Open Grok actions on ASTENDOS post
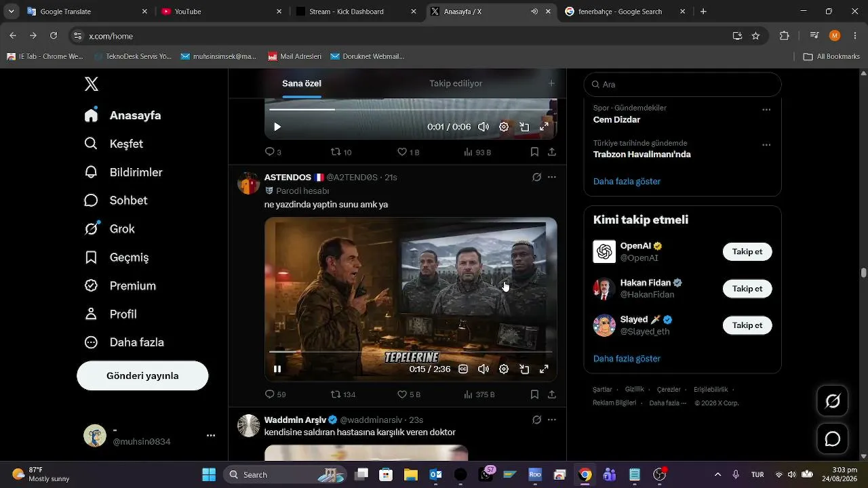The width and height of the screenshot is (868, 488). 536,177
